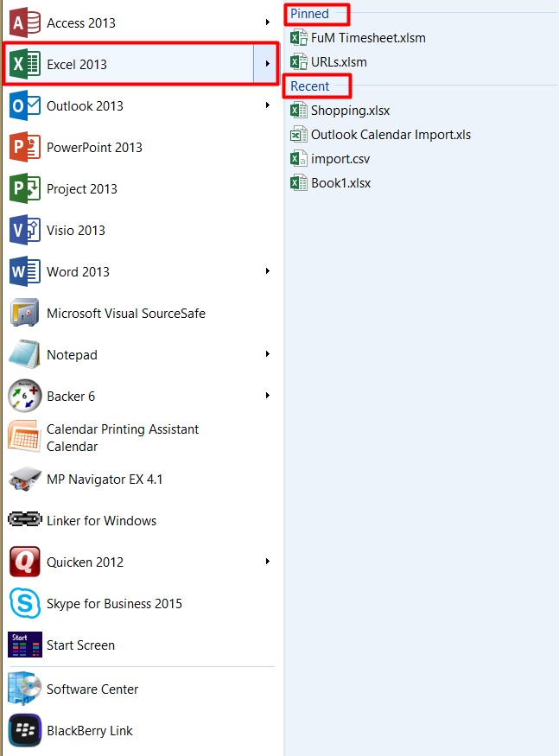Screen dimensions: 559x756
Task: Click the Outlook 2013 label
Action: [x=85, y=105]
